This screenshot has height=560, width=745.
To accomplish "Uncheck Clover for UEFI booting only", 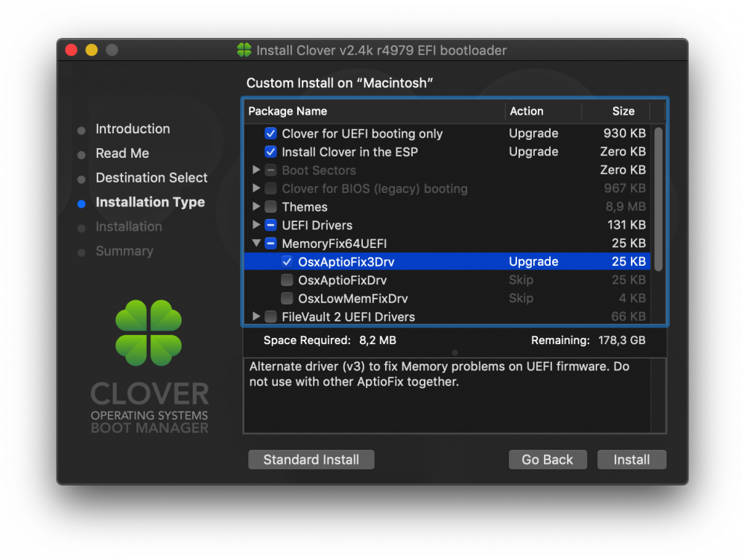I will (270, 133).
